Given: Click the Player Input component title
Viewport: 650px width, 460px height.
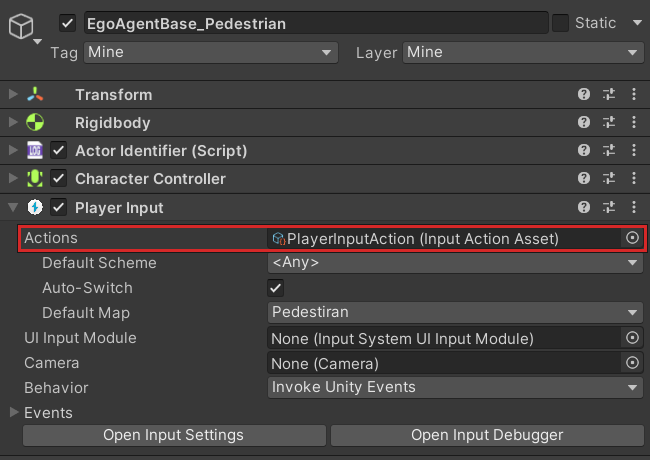Looking at the screenshot, I should click(119, 208).
